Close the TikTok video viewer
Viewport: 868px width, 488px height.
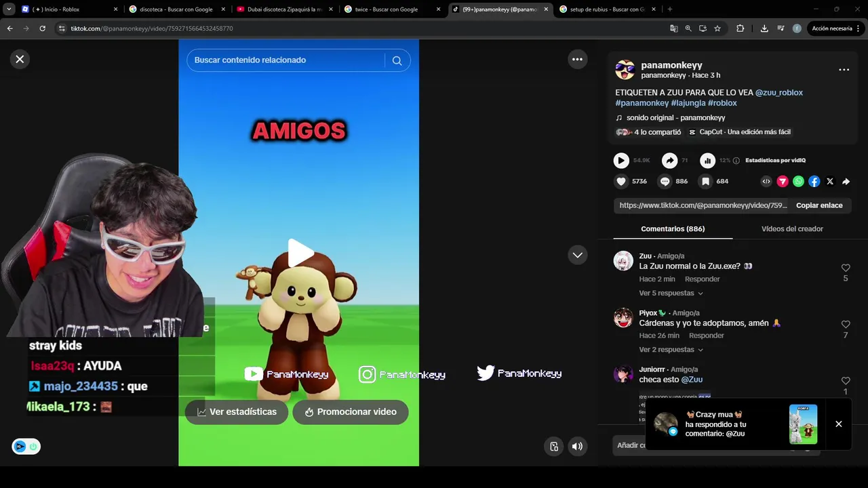point(20,59)
